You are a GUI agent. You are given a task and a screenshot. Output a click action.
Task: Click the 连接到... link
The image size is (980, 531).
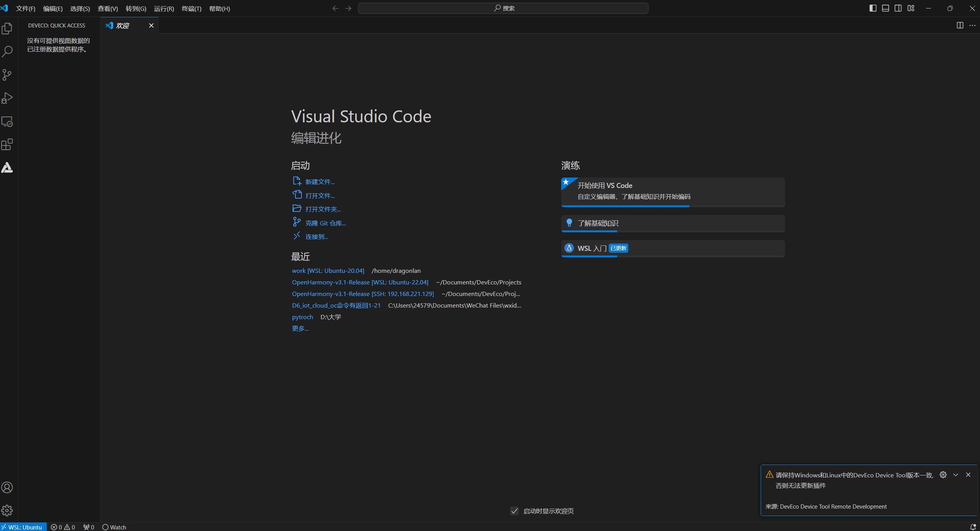[317, 237]
